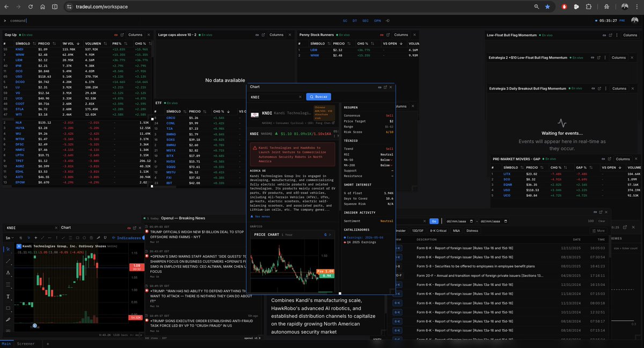Pop out the floating Chart window
644x348 pixels.
tap(385, 86)
